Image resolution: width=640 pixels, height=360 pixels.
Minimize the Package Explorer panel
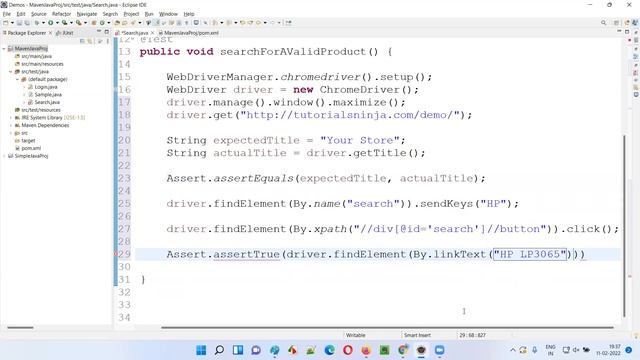click(x=99, y=32)
